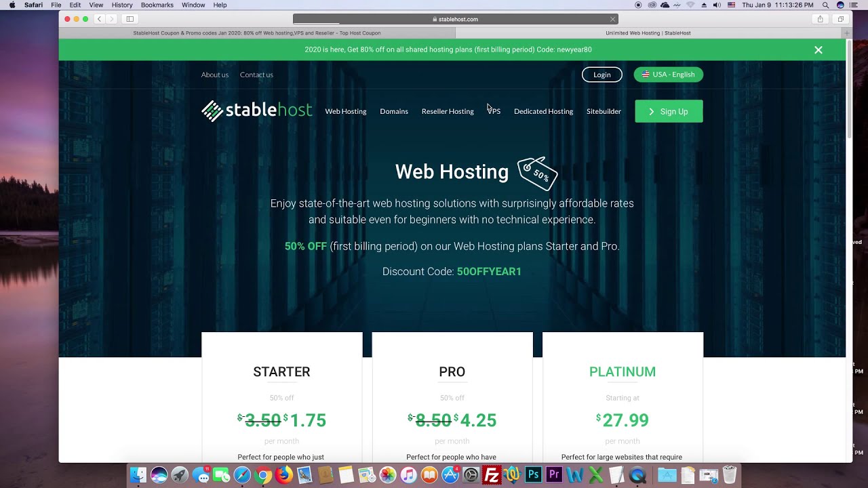The width and height of the screenshot is (868, 488).
Task: Click the $4.25 Pro price
Action: (475, 420)
